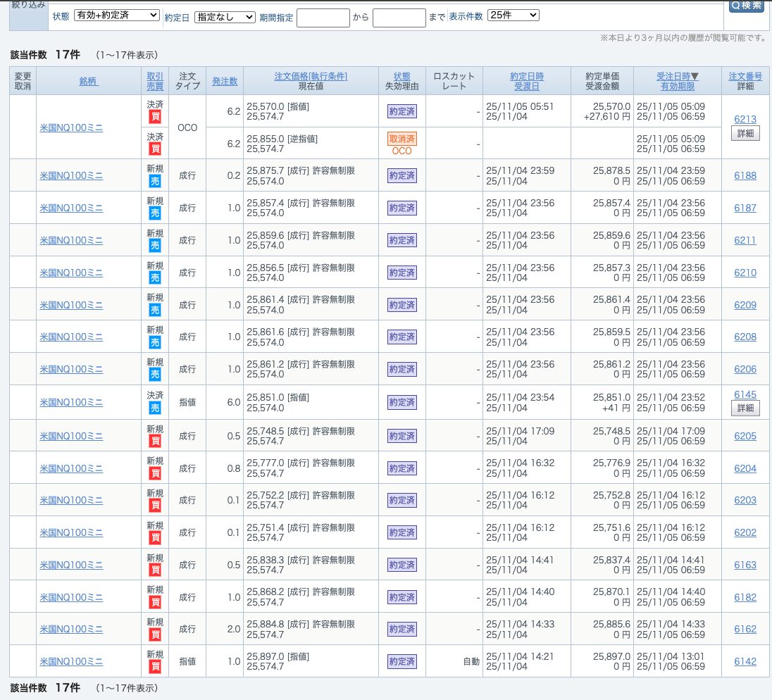
Task: Click the period start date input field
Action: [323, 18]
